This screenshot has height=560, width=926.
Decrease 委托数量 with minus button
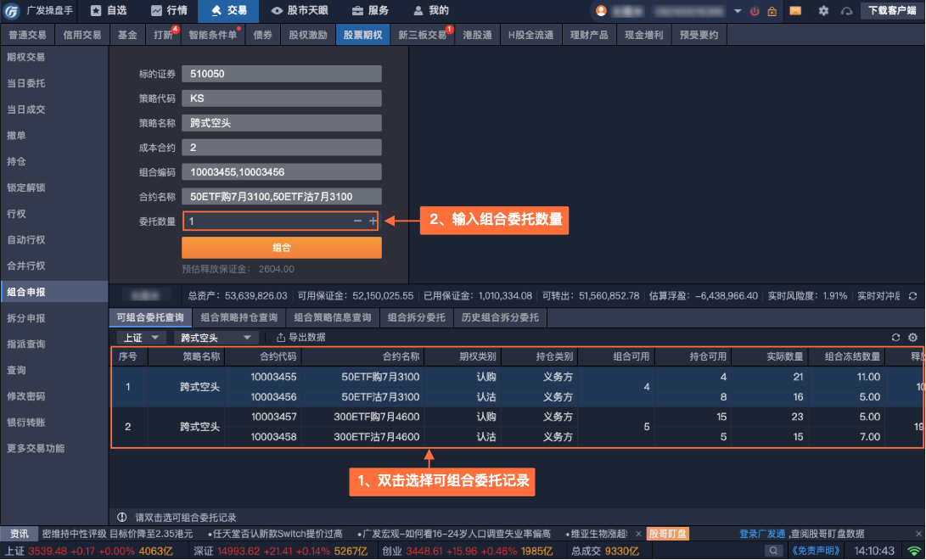click(x=357, y=221)
